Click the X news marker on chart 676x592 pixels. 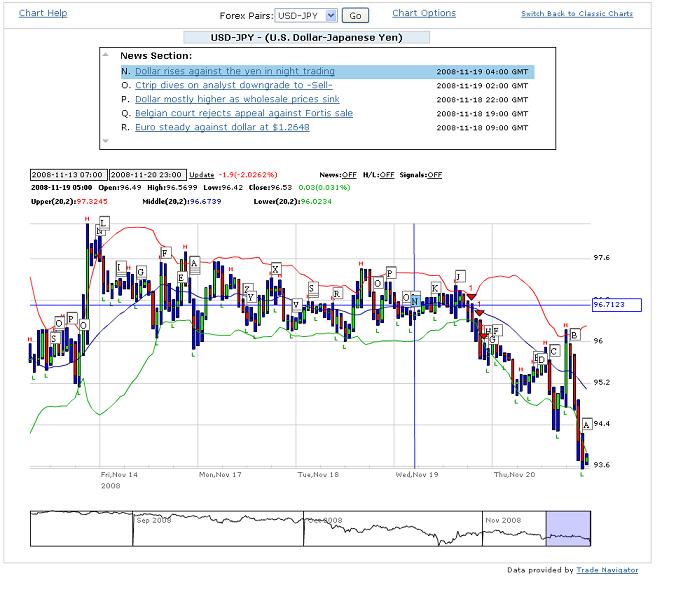click(275, 268)
